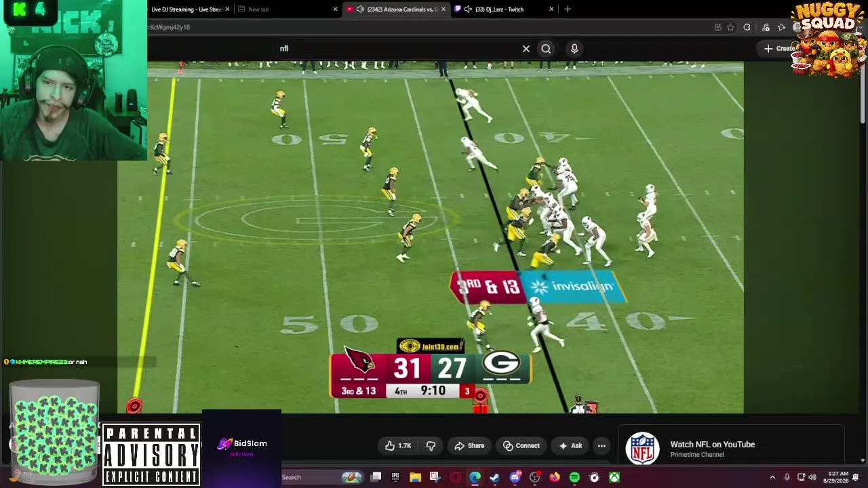Open 'Watch NFL on YouTube' link
The height and width of the screenshot is (488, 868).
(x=712, y=445)
